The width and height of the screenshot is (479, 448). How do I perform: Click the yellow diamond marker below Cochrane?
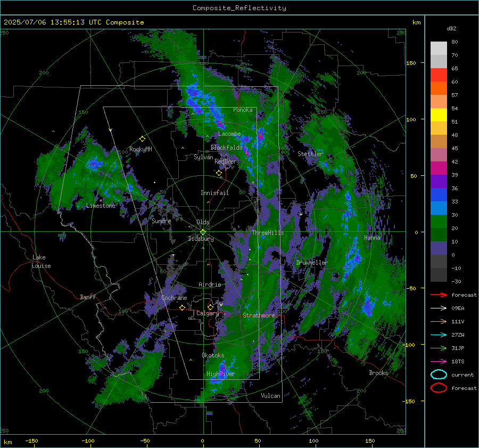click(x=182, y=307)
